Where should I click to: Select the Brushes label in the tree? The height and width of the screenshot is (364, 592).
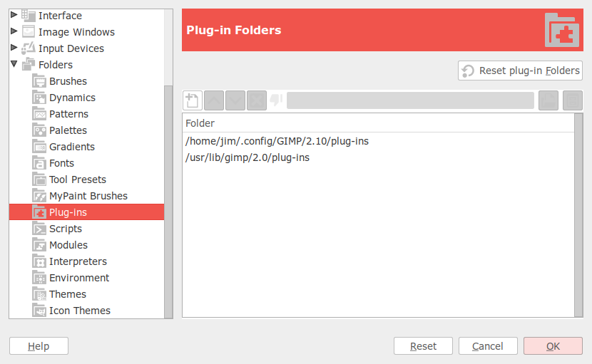click(68, 81)
